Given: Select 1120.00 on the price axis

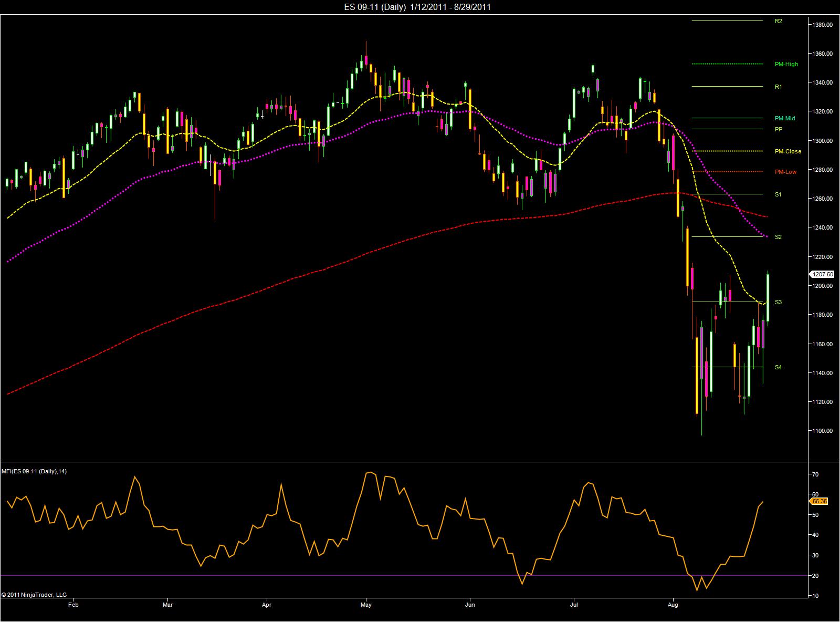Looking at the screenshot, I should 823,402.
